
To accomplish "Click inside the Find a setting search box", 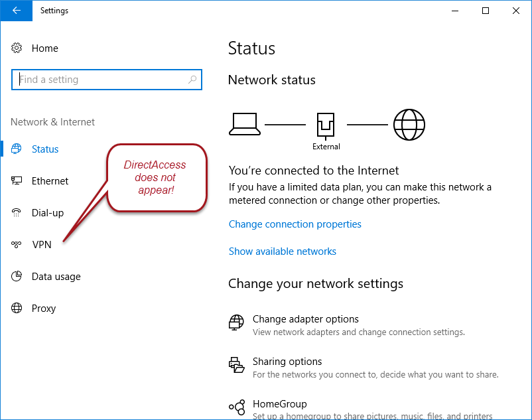I will pyautogui.click(x=100, y=79).
